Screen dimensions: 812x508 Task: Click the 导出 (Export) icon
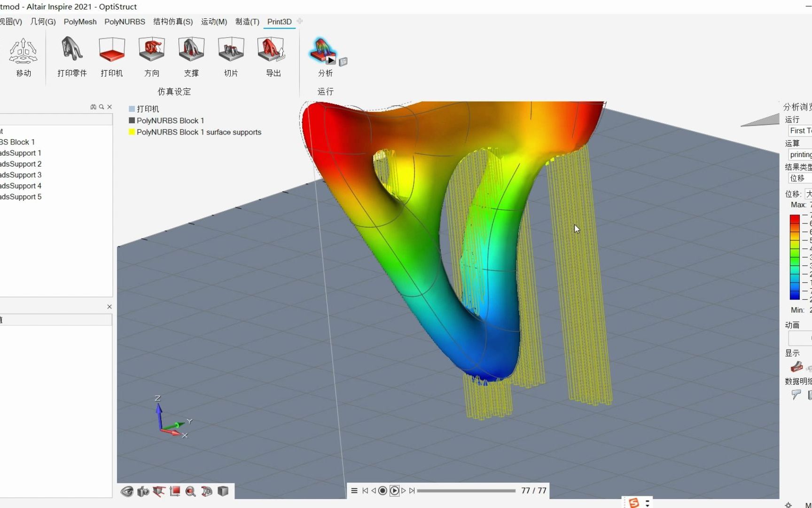coord(272,49)
